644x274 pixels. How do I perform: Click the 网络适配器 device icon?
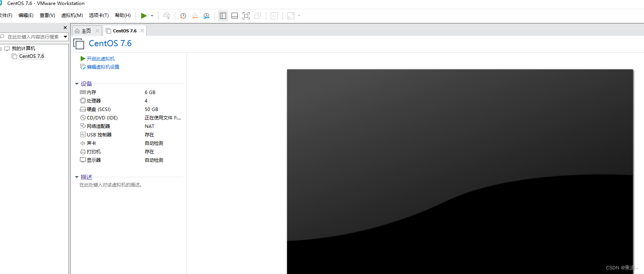pyautogui.click(x=83, y=126)
